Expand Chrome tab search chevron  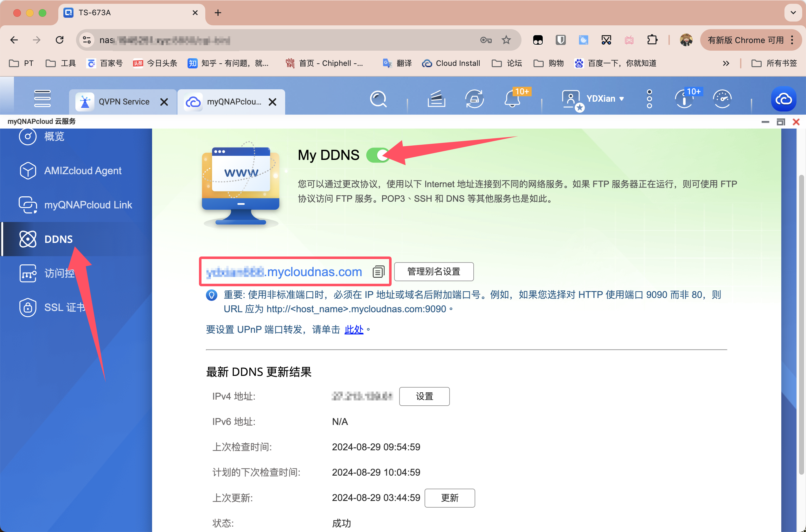[x=793, y=13]
